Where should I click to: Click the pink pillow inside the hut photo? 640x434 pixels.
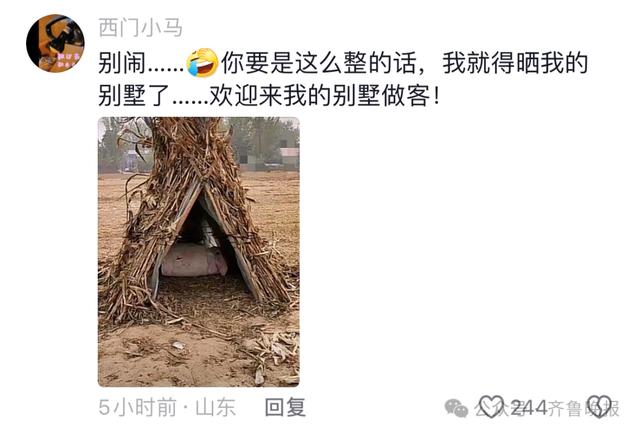194,260
